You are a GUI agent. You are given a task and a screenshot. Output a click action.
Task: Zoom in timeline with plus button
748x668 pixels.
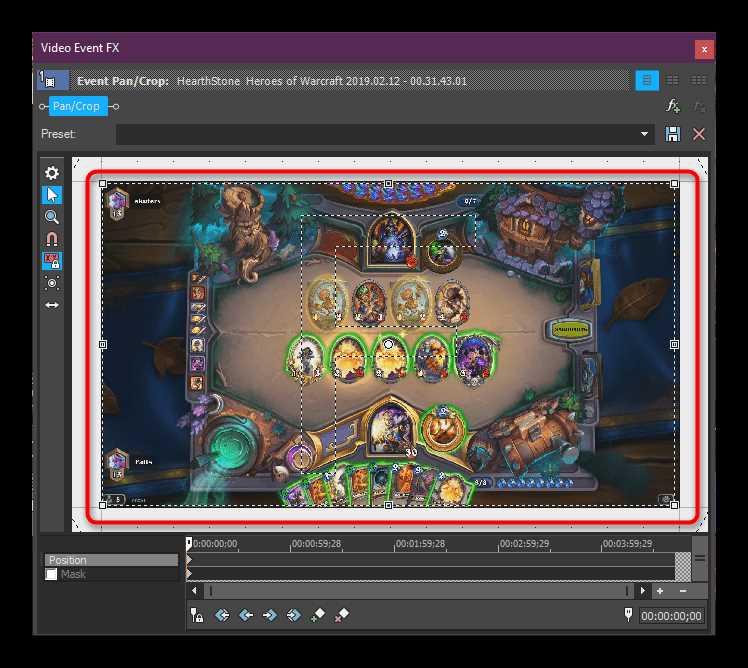click(x=660, y=591)
